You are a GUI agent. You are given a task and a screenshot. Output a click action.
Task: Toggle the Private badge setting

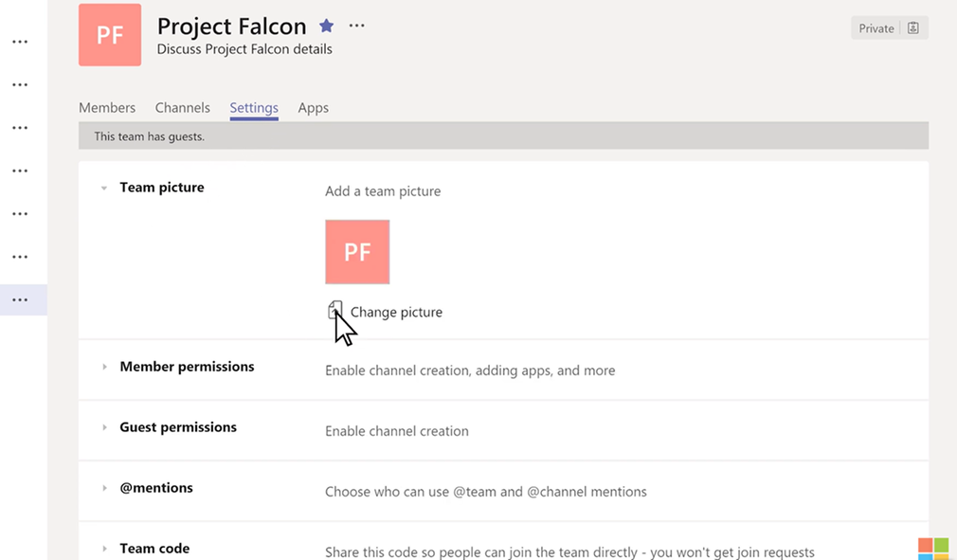(876, 27)
